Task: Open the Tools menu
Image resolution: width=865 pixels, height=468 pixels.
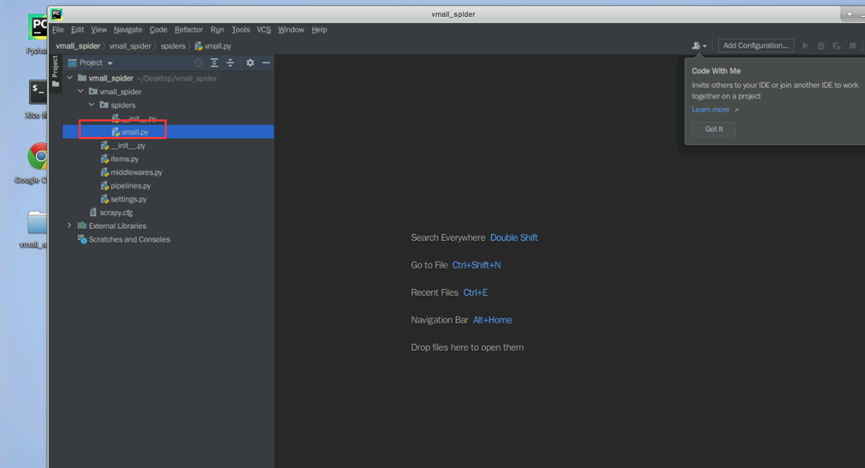Action: pos(241,30)
